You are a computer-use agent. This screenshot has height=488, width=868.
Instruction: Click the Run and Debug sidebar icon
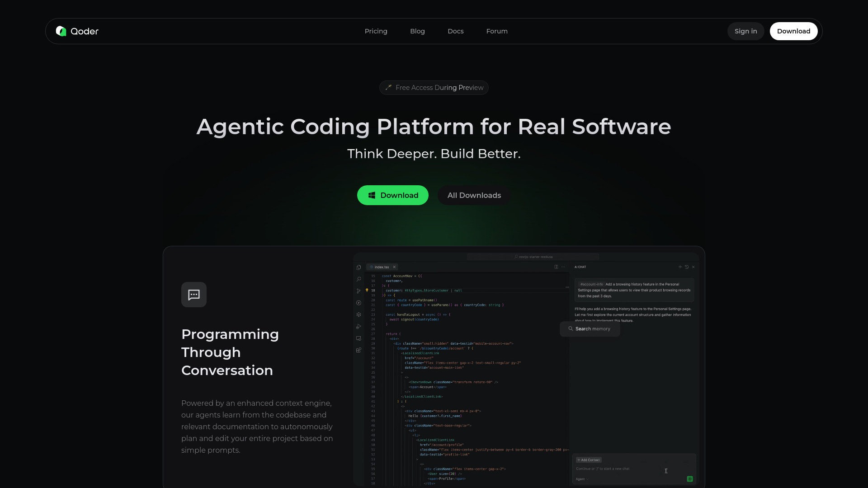359,326
